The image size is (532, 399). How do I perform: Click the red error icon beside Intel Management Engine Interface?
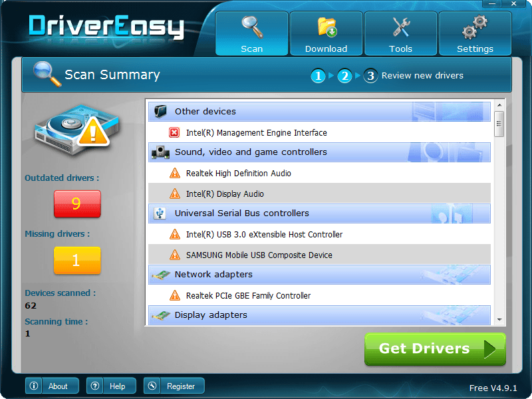tap(175, 132)
